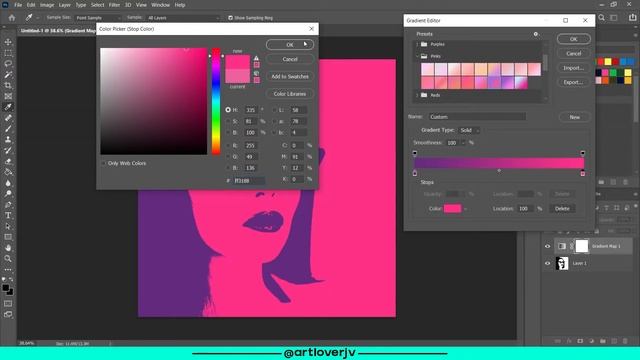Open the Gradient Type Solid dropdown
The image size is (640, 360).
469,130
